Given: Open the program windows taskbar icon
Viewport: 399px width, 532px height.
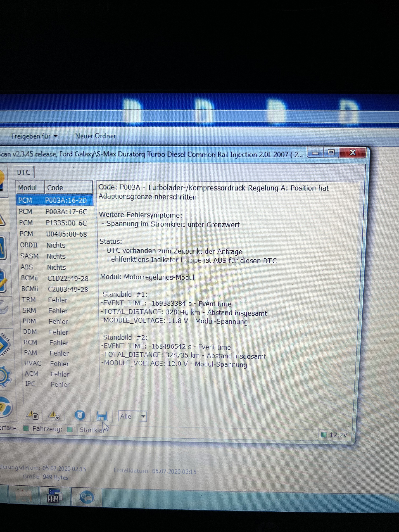Looking at the screenshot, I should (55, 496).
